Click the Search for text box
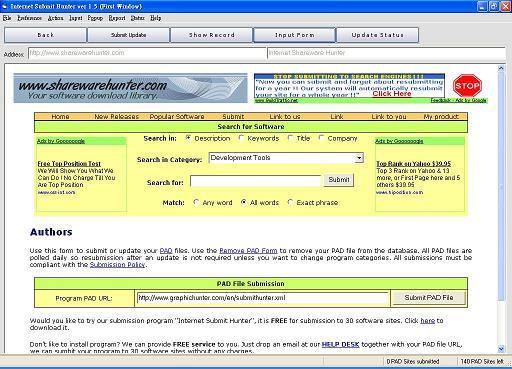512x369 pixels. point(256,181)
